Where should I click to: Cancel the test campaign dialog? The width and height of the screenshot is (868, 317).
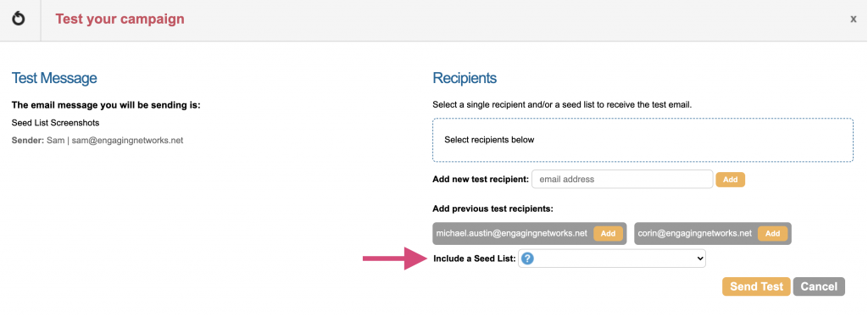(x=819, y=286)
